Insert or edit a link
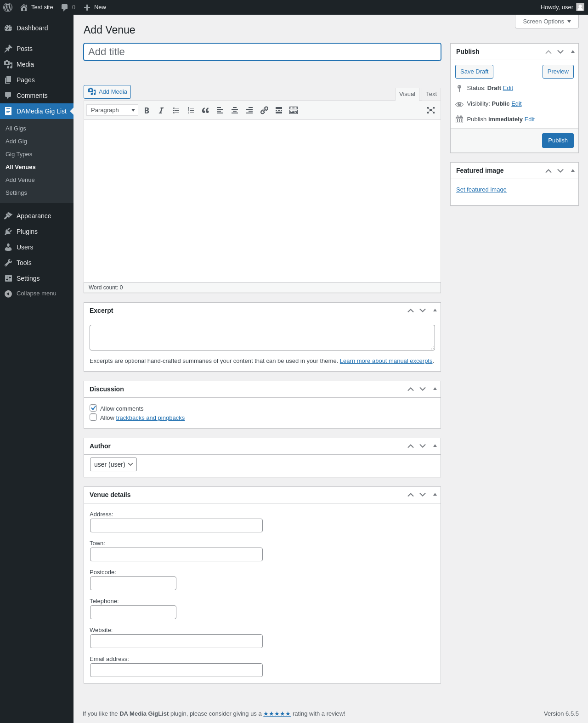 tap(264, 110)
